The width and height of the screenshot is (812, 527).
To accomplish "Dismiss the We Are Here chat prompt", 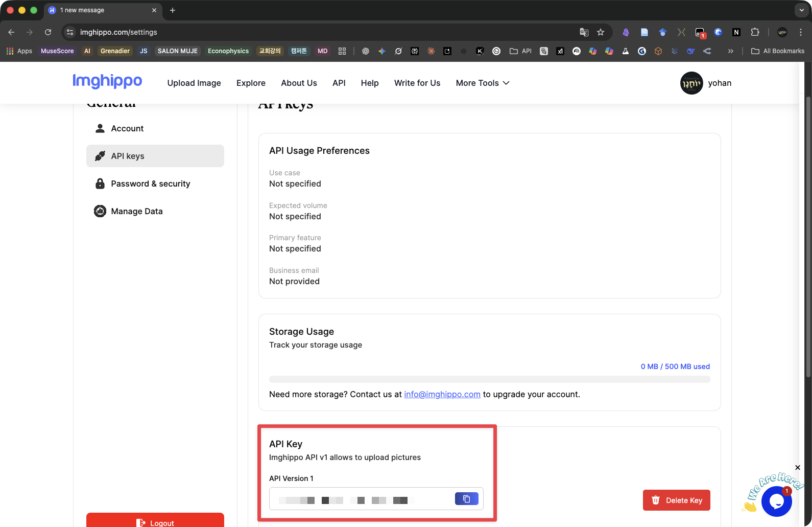I will pos(798,468).
